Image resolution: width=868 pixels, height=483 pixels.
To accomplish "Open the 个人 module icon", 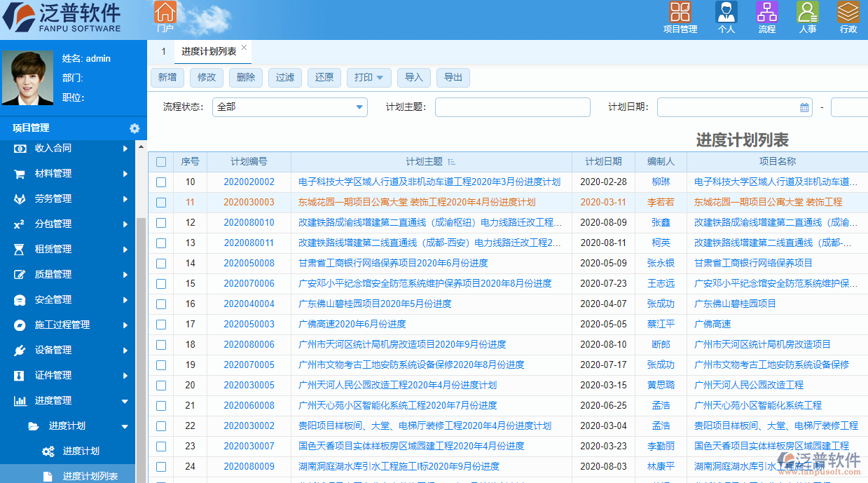I will [x=726, y=17].
